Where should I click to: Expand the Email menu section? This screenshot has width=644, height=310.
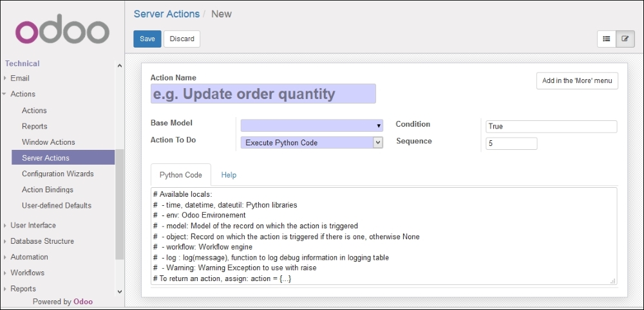pyautogui.click(x=20, y=78)
